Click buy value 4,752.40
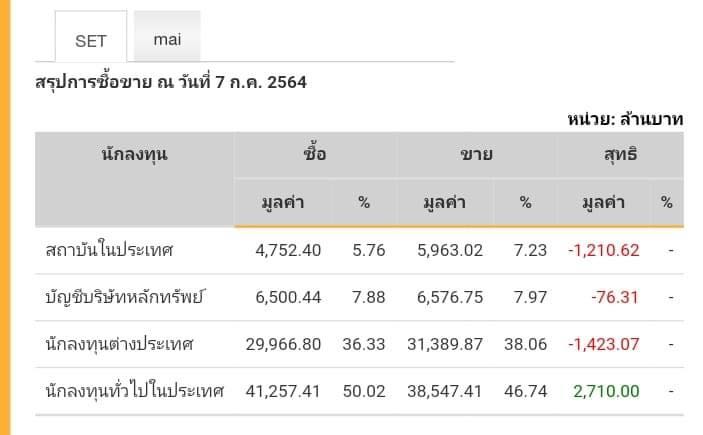 [x=288, y=250]
